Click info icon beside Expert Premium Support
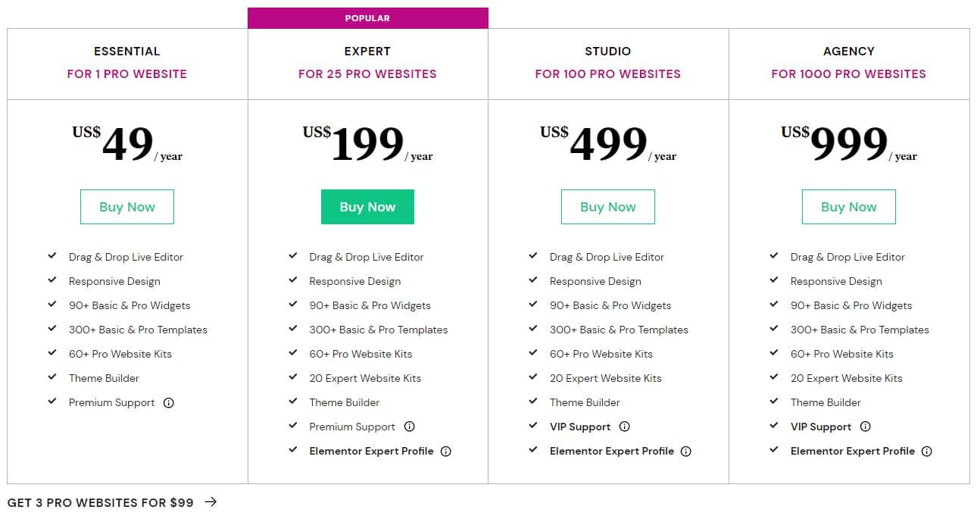980x516 pixels. (410, 427)
